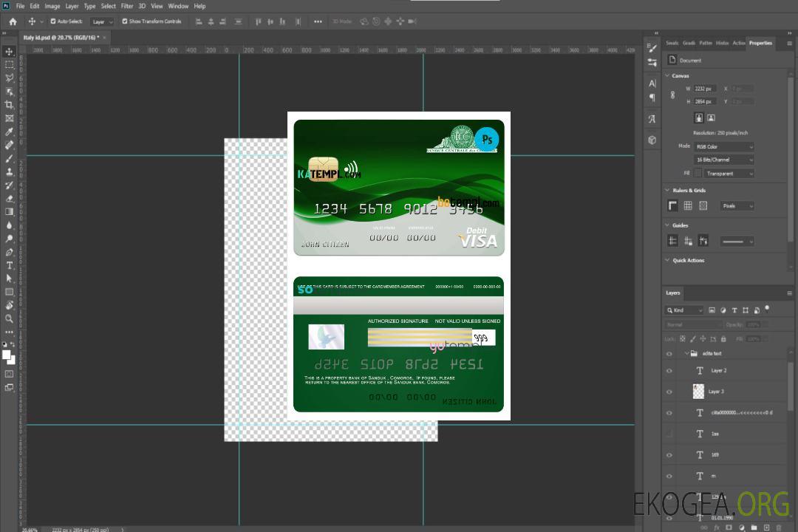Screen dimensions: 798x532
Task: Select the Eraser tool
Action: point(9,199)
